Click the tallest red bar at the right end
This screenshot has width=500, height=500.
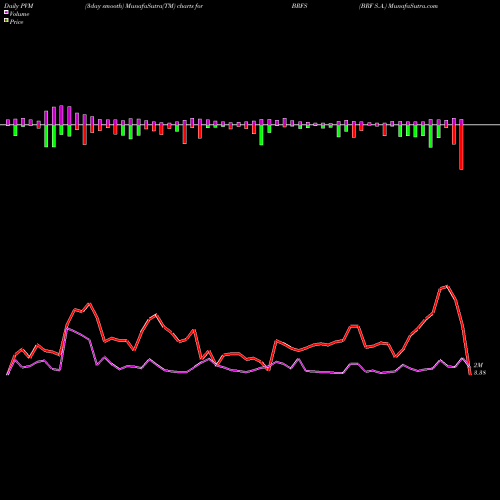point(461,147)
